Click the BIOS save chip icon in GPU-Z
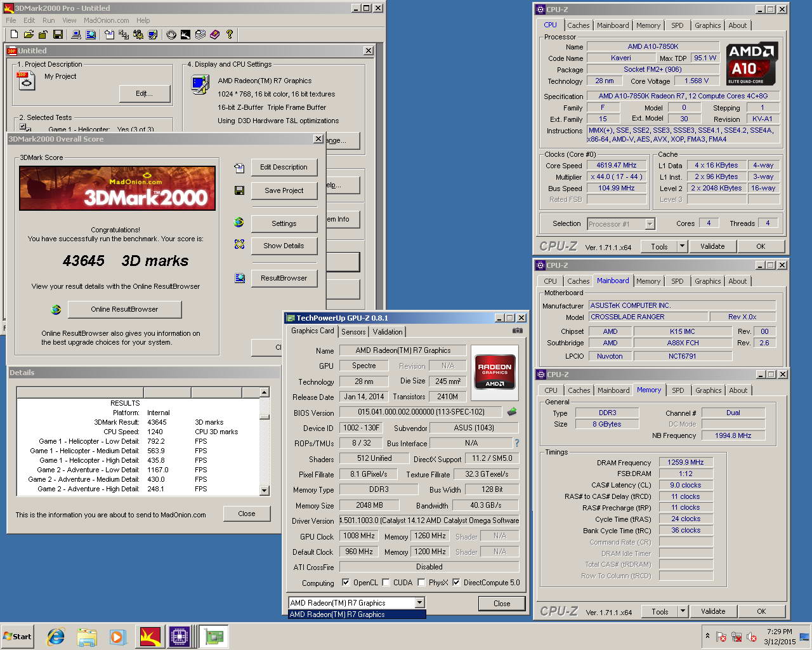This screenshot has height=650, width=812. tap(512, 412)
